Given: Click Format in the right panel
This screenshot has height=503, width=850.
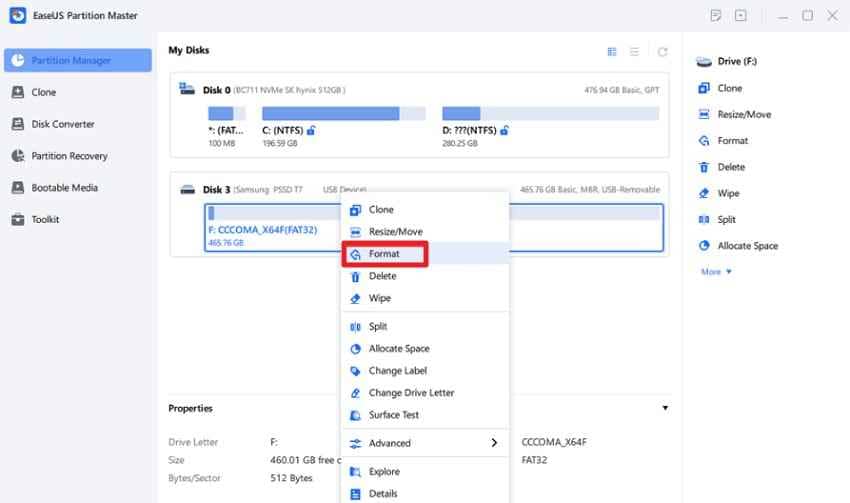Looking at the screenshot, I should pyautogui.click(x=723, y=141).
